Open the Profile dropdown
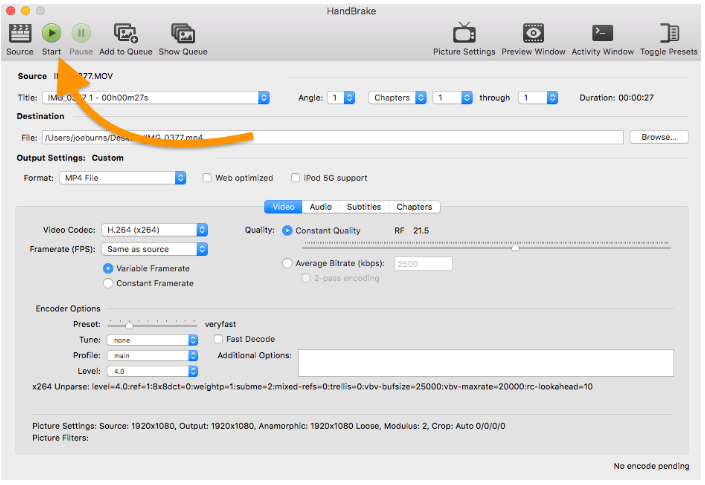705x485 pixels. point(152,356)
